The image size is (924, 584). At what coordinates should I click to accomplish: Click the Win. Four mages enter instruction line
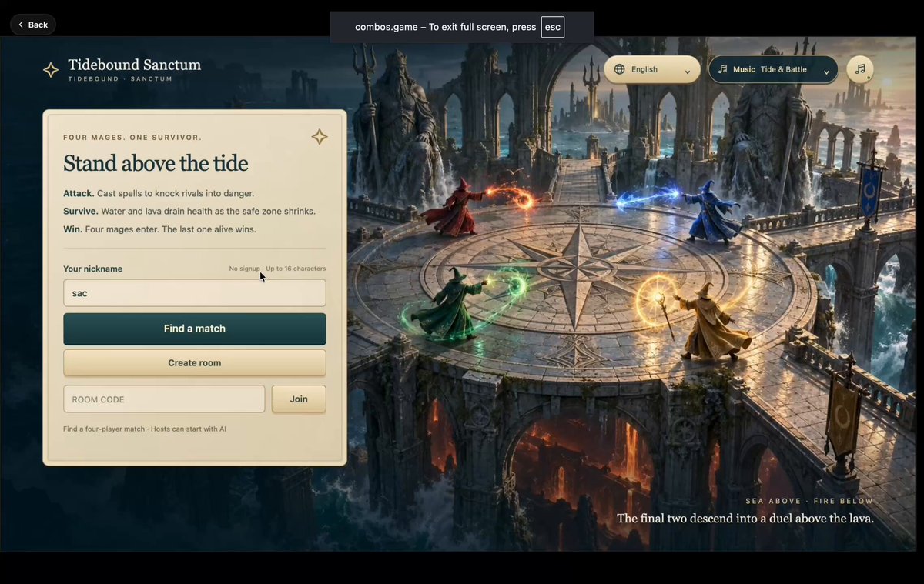159,229
